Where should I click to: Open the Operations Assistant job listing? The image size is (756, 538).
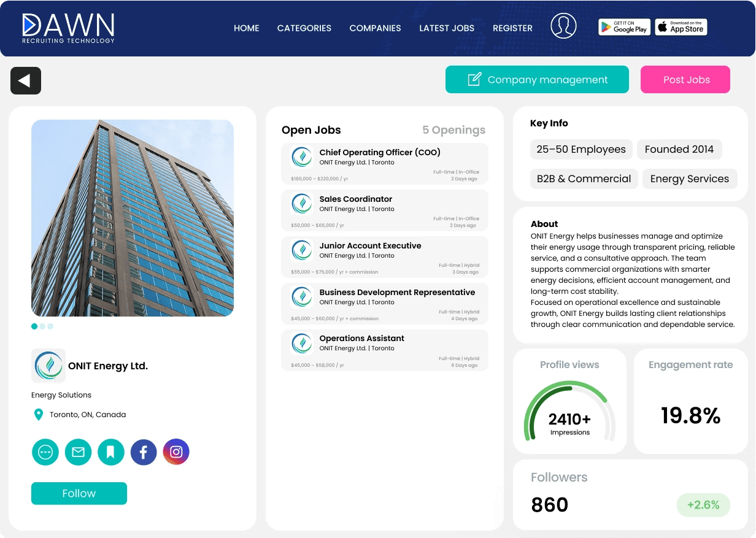(x=385, y=350)
